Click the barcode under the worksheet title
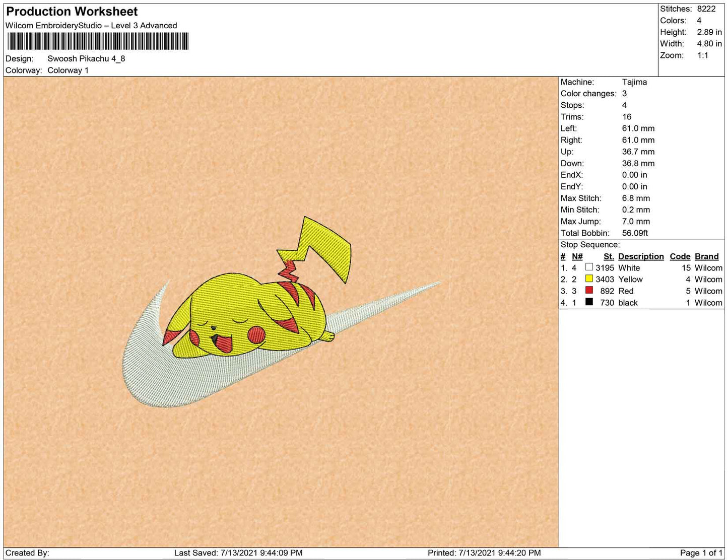The width and height of the screenshot is (728, 560). [98, 41]
